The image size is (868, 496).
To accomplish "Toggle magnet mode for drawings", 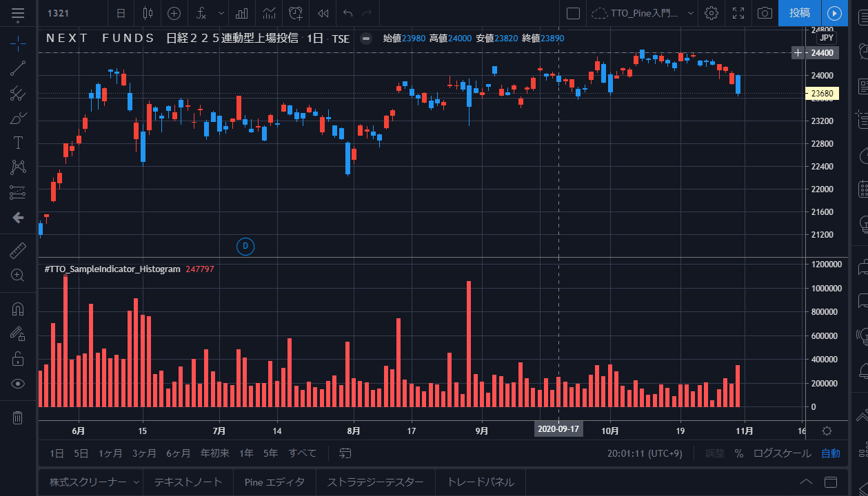I will pos(18,309).
